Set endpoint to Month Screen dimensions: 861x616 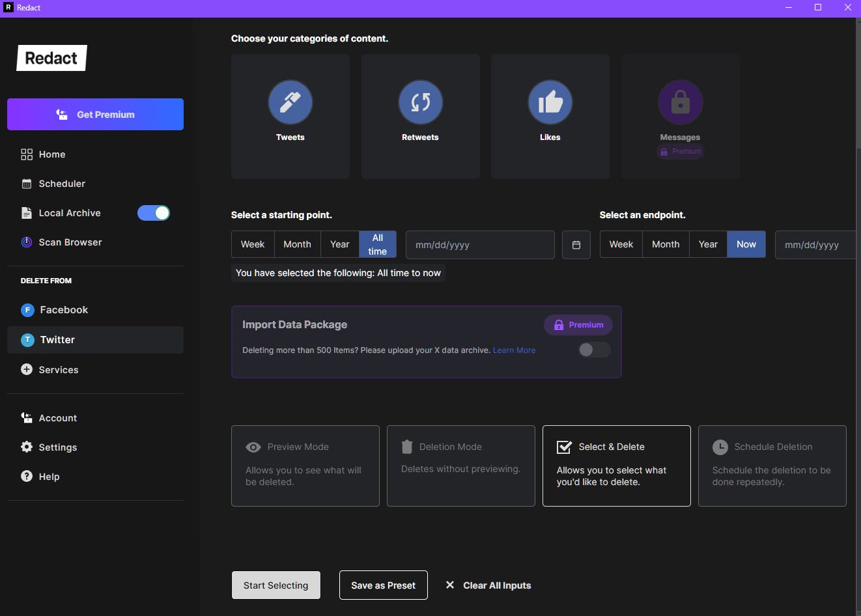coord(666,244)
